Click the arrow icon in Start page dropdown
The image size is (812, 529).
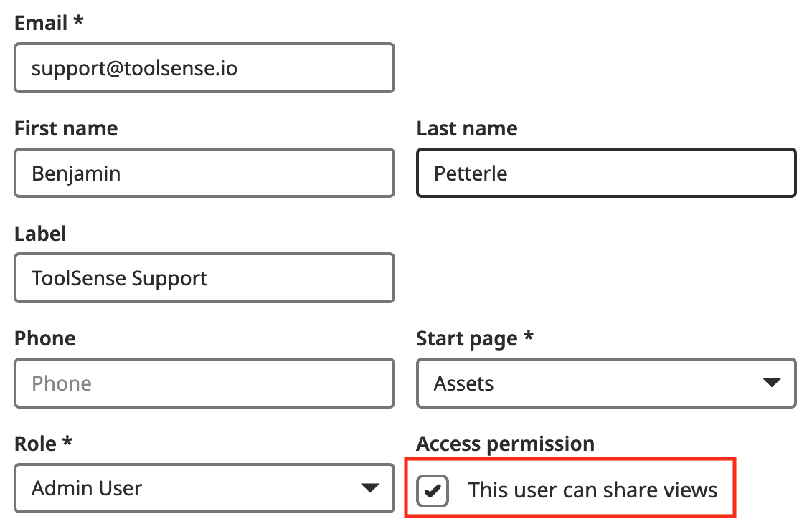771,383
